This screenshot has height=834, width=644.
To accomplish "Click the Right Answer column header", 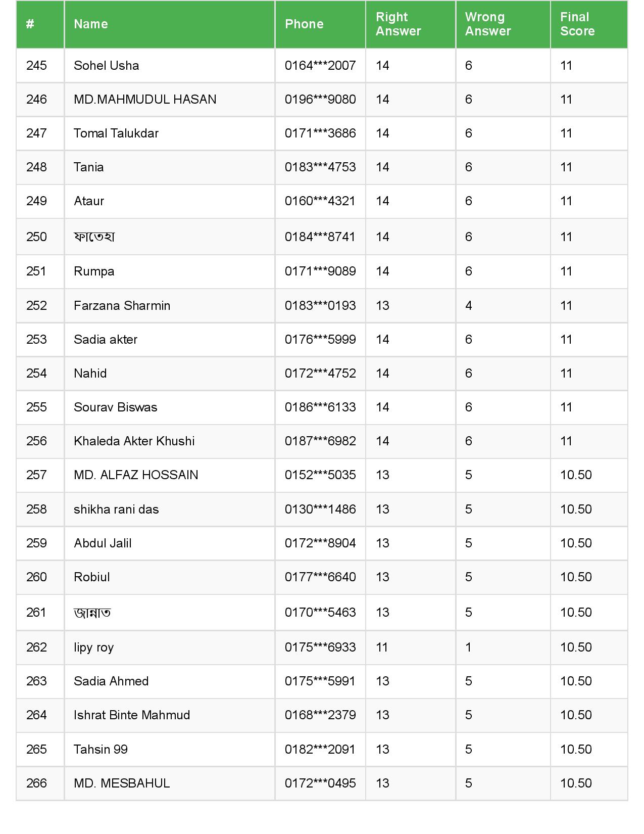I will [399, 24].
